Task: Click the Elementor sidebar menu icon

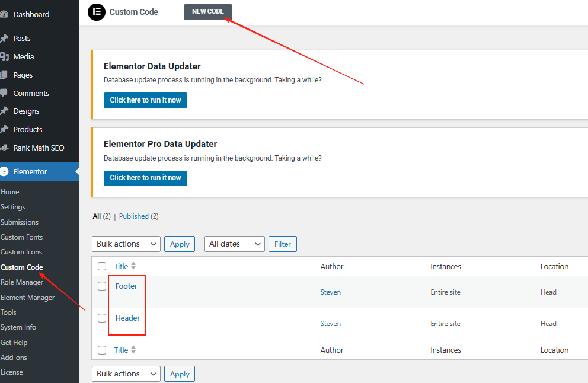Action: click(x=4, y=171)
